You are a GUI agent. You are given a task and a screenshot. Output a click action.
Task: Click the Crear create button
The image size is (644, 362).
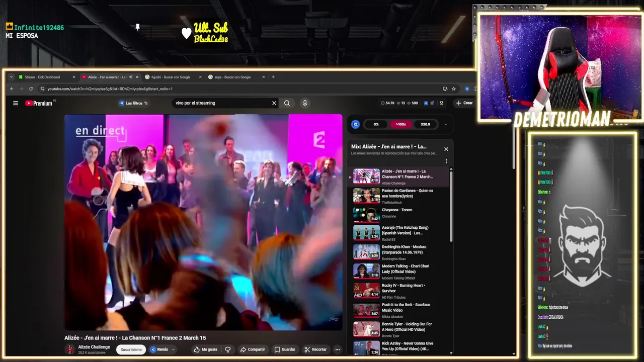464,103
